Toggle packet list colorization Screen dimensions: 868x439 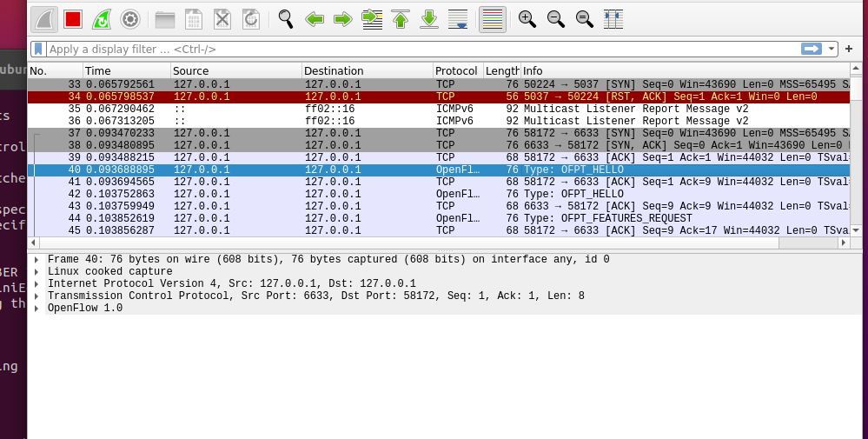(x=492, y=19)
